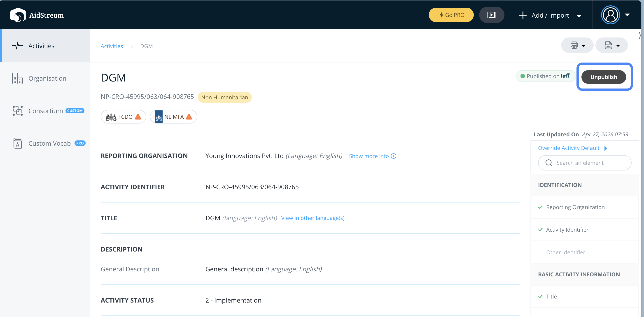Click the checkmark beside Title

coord(540,296)
